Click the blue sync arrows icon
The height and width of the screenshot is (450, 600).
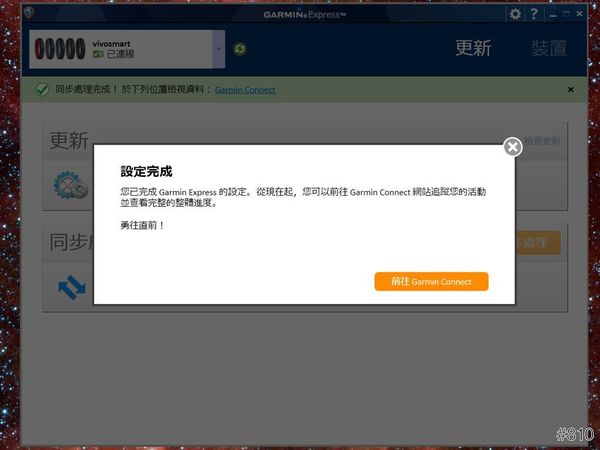[x=72, y=287]
